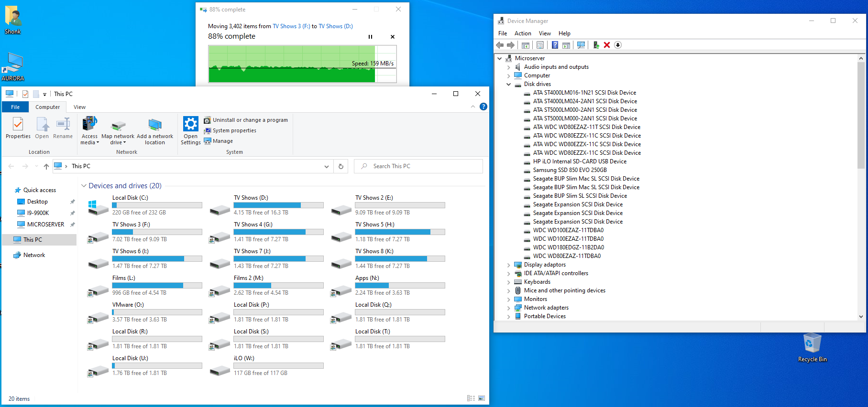The image size is (868, 407).
Task: Open Shonk user folder on desktop
Action: [13, 20]
